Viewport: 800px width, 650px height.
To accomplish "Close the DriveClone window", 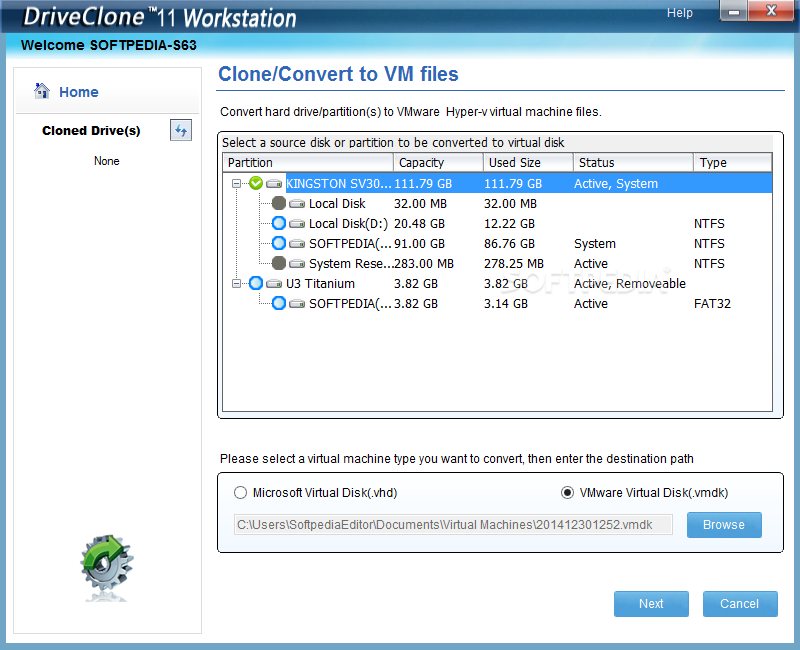I will coord(771,11).
